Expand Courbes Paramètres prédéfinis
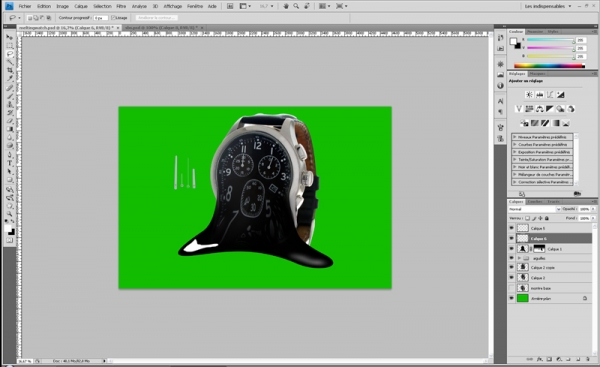600x367 pixels. tap(515, 144)
